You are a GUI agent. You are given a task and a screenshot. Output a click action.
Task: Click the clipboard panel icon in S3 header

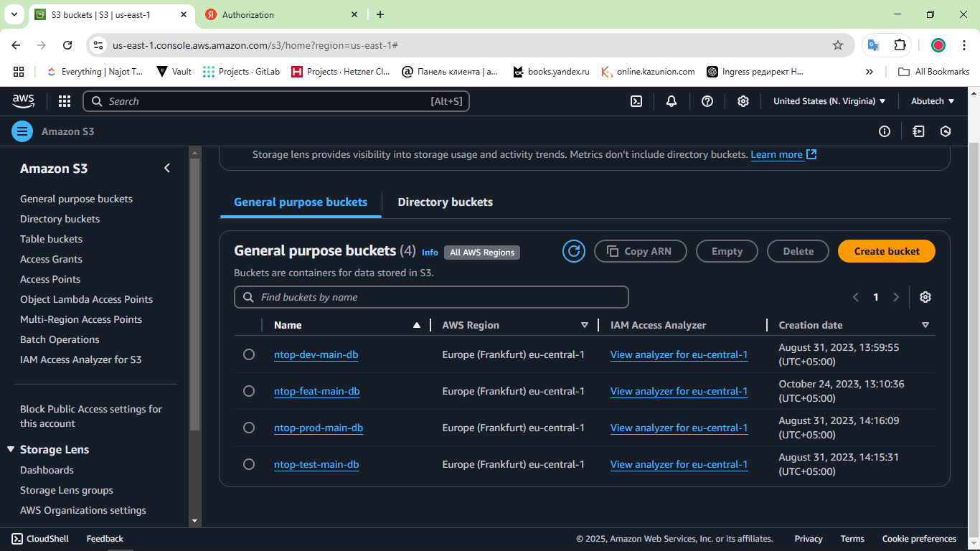[918, 131]
